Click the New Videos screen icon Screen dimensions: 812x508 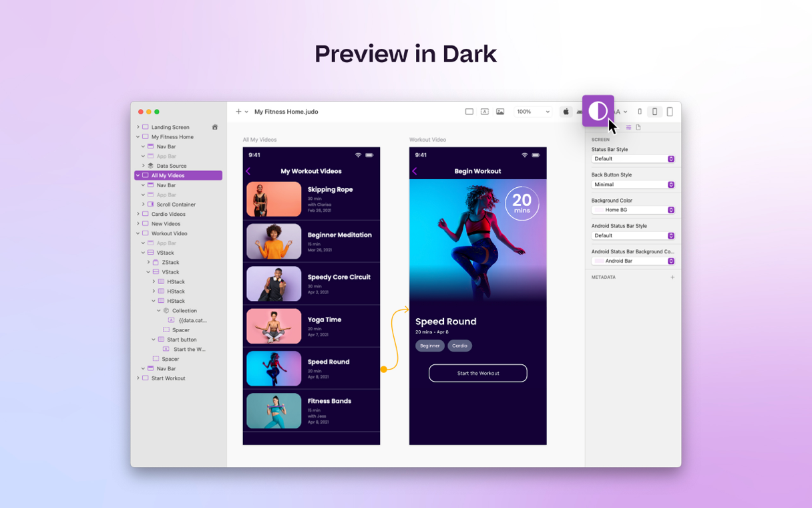pyautogui.click(x=146, y=224)
